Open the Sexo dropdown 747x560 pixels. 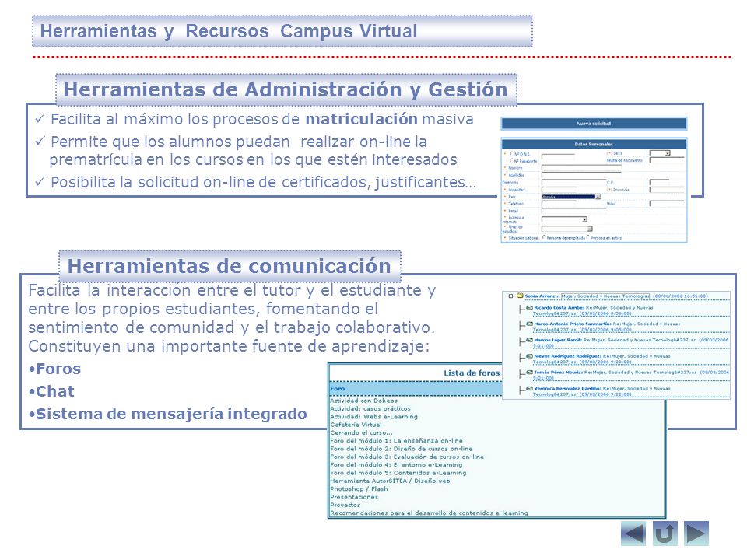(660, 153)
